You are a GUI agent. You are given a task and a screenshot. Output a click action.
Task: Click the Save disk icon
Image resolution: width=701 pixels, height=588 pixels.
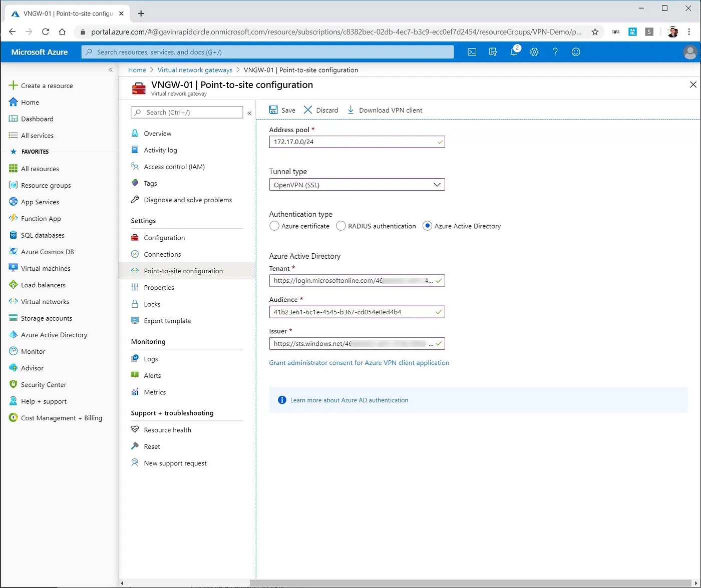point(273,110)
